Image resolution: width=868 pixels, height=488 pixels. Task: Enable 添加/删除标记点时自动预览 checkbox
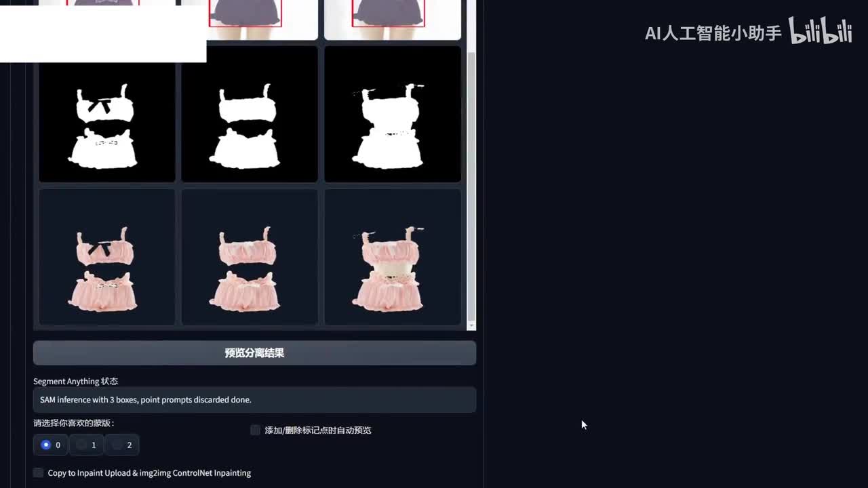point(256,430)
